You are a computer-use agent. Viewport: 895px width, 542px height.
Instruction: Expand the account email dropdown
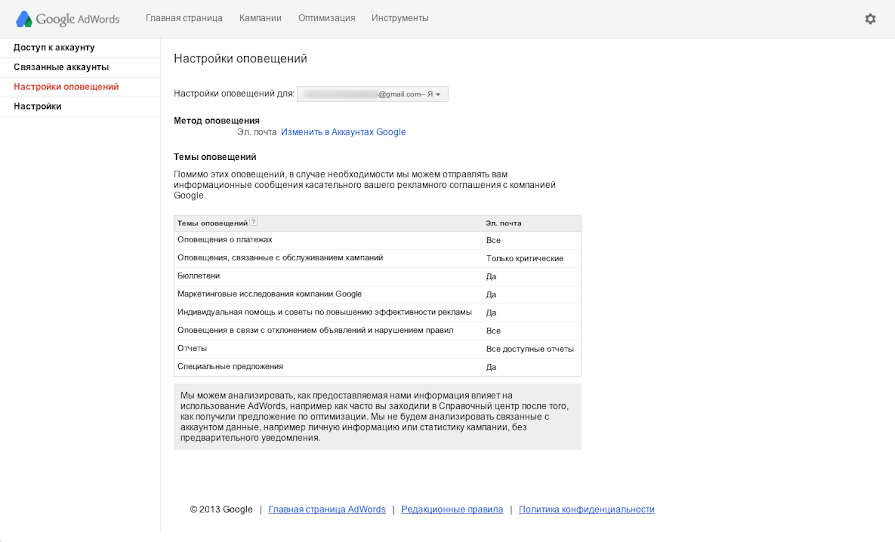(x=373, y=94)
